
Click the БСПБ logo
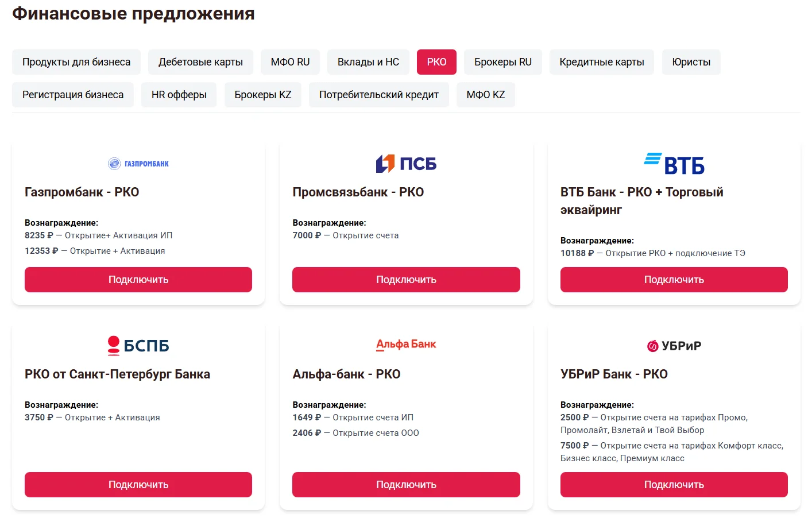tap(138, 345)
